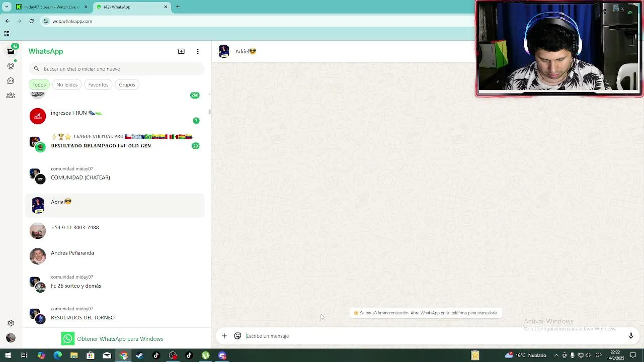Select the Favoritos filter
The width and height of the screenshot is (644, 362).
click(98, 84)
